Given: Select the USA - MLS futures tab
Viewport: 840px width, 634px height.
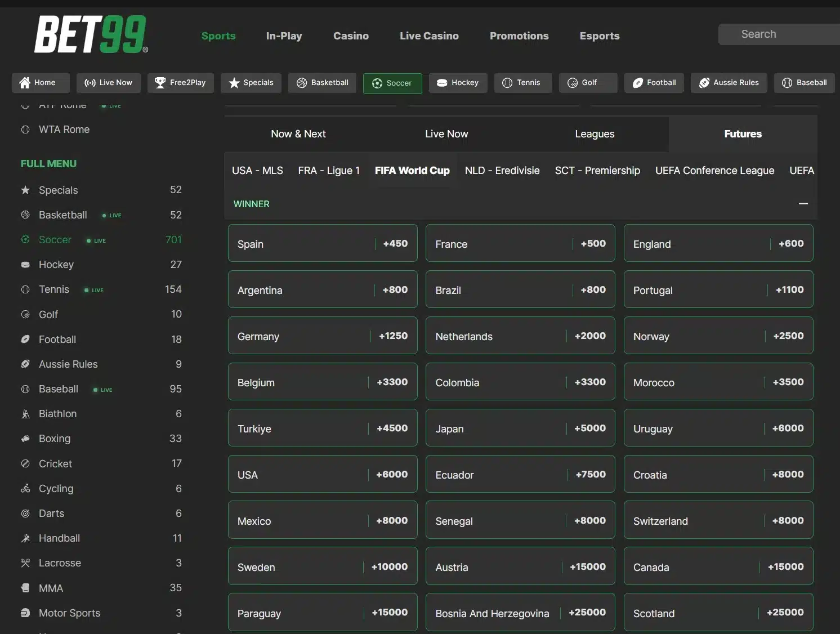Looking at the screenshot, I should point(257,171).
